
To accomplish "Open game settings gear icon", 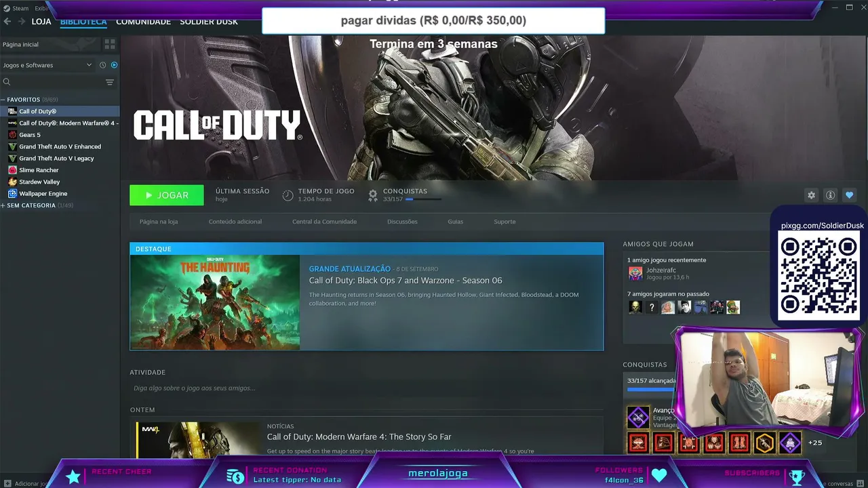I will coord(811,195).
